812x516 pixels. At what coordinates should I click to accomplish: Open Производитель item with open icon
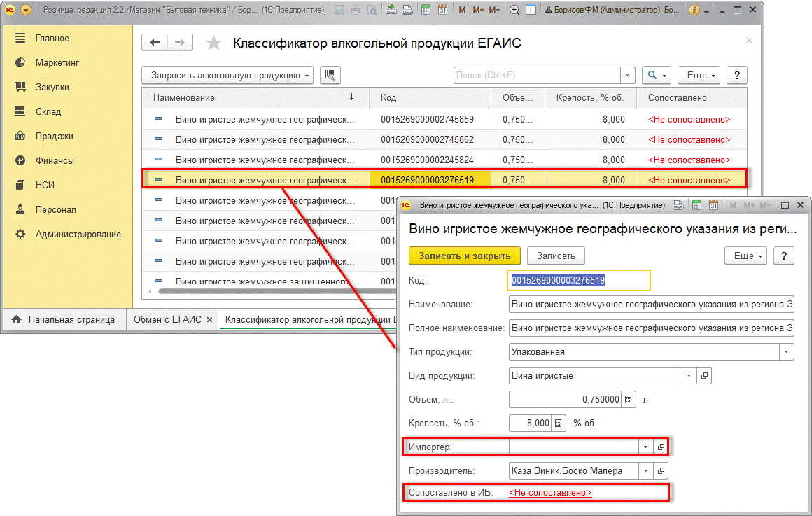pyautogui.click(x=661, y=470)
